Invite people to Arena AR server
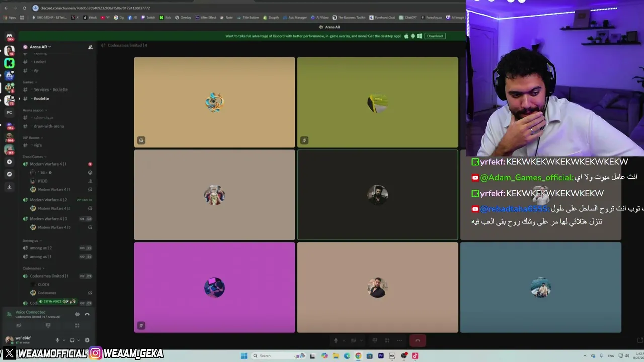 (x=90, y=47)
